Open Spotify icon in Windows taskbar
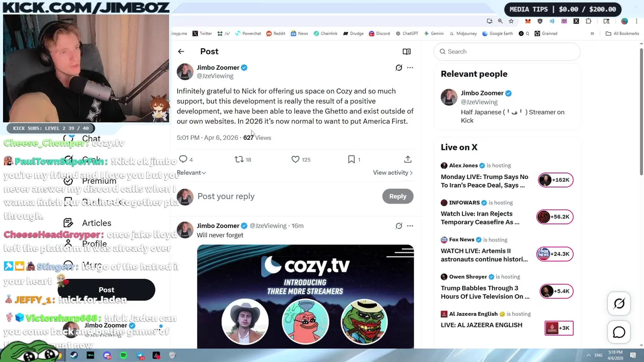 pyautogui.click(x=124, y=355)
